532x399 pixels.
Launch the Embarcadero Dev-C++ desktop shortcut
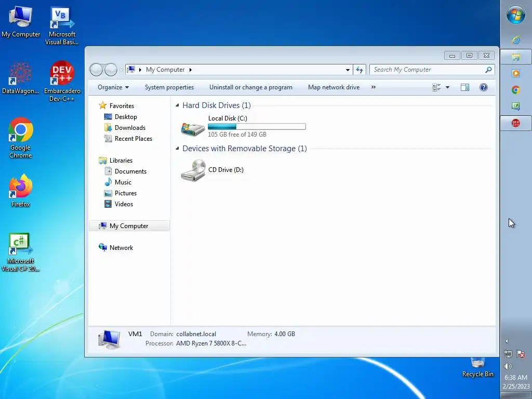[62, 82]
